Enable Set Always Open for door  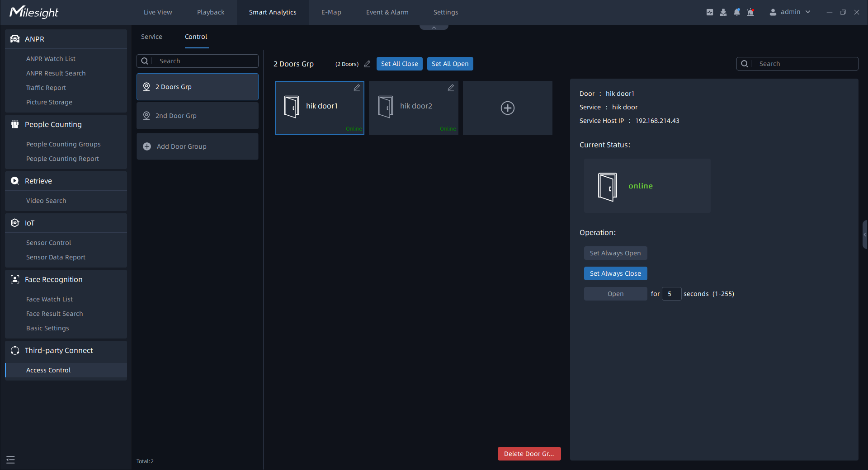[615, 253]
